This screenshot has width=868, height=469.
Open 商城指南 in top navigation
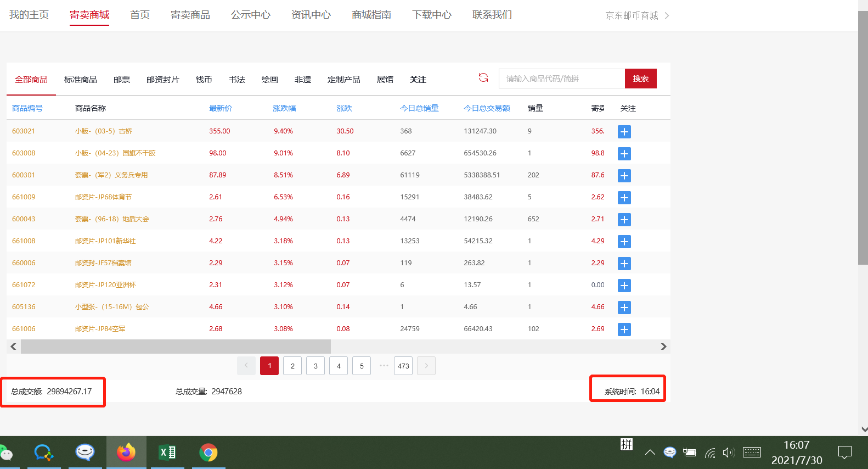pos(371,15)
